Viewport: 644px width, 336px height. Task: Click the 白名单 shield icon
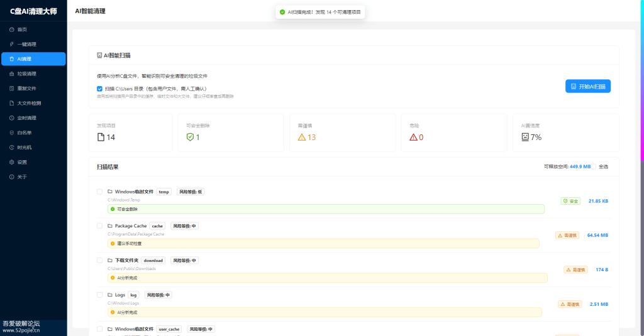(12, 133)
